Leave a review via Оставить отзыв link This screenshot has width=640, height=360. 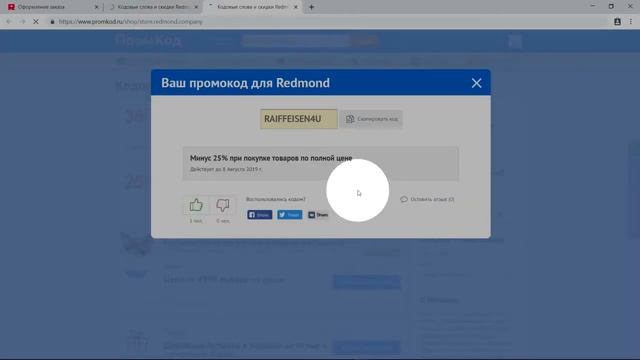pos(427,199)
